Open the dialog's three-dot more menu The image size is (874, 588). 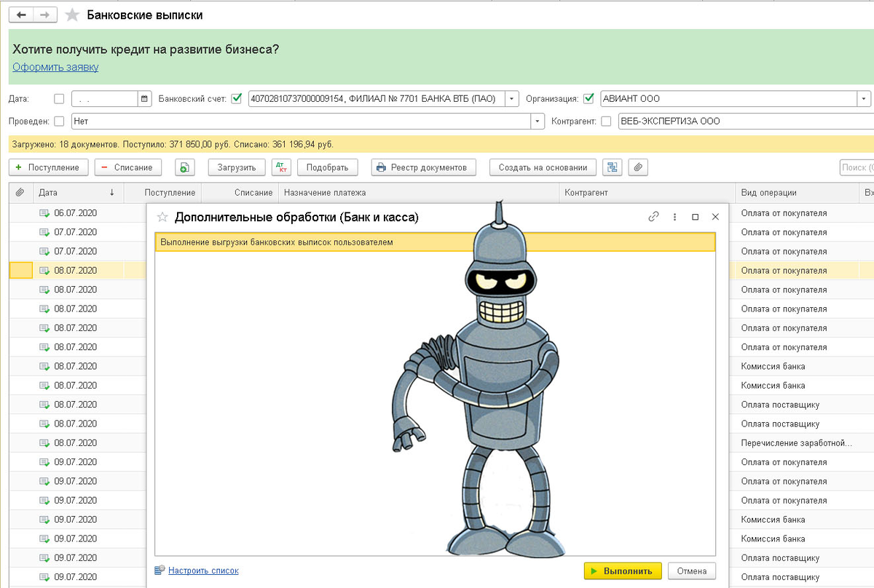[674, 217]
